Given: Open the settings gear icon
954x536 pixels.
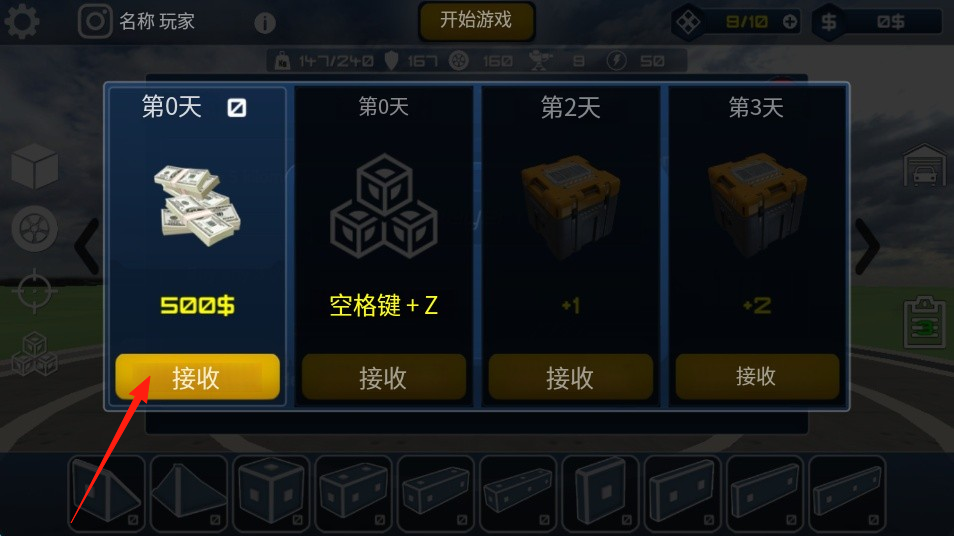Looking at the screenshot, I should [x=22, y=21].
